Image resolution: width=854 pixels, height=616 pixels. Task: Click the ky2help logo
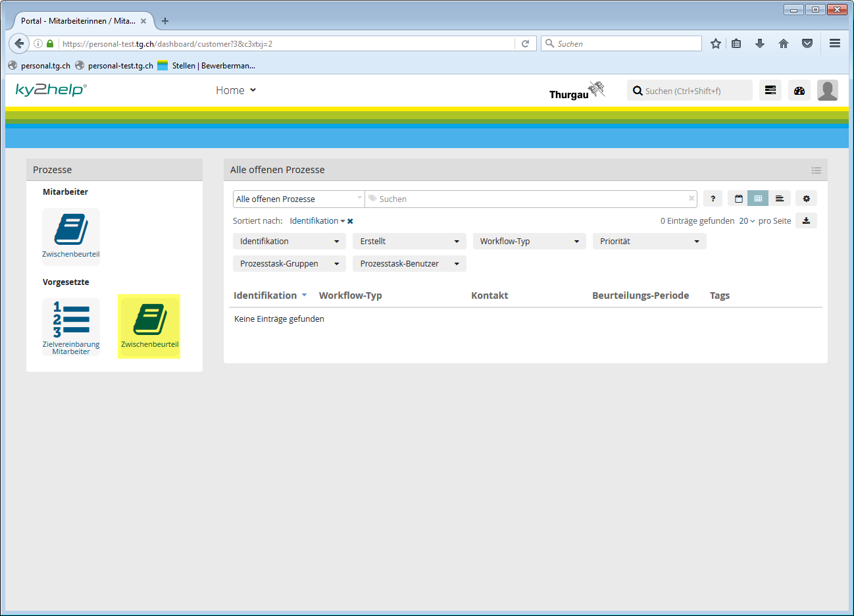[x=51, y=90]
